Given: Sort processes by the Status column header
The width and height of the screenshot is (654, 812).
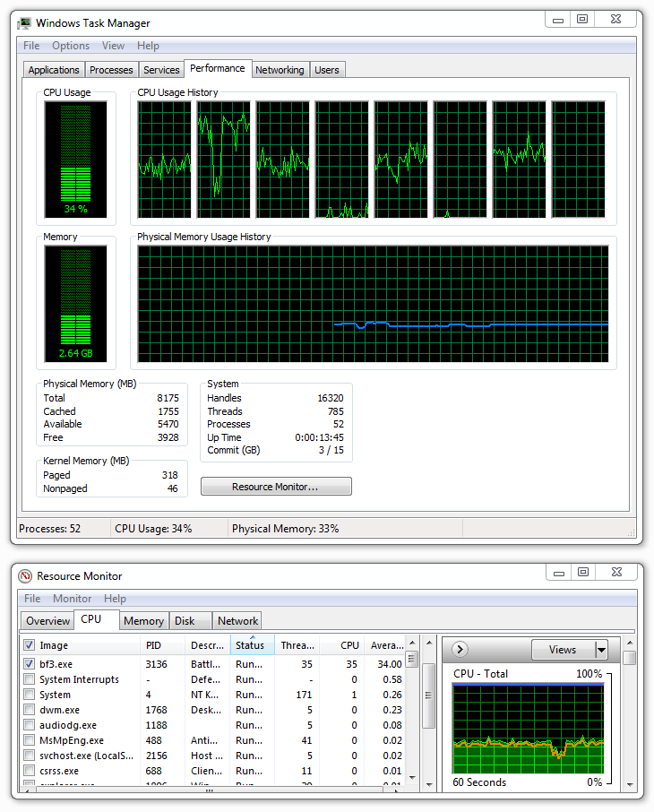Looking at the screenshot, I should click(250, 645).
